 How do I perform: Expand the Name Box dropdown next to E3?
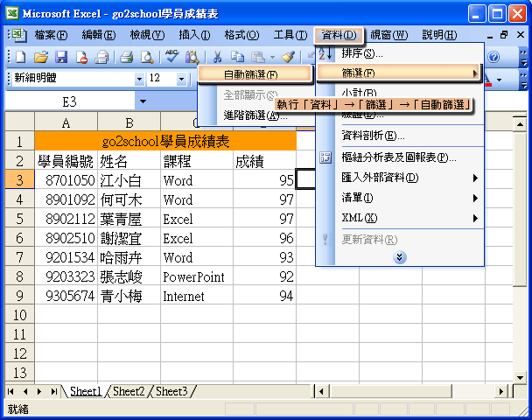[x=142, y=101]
